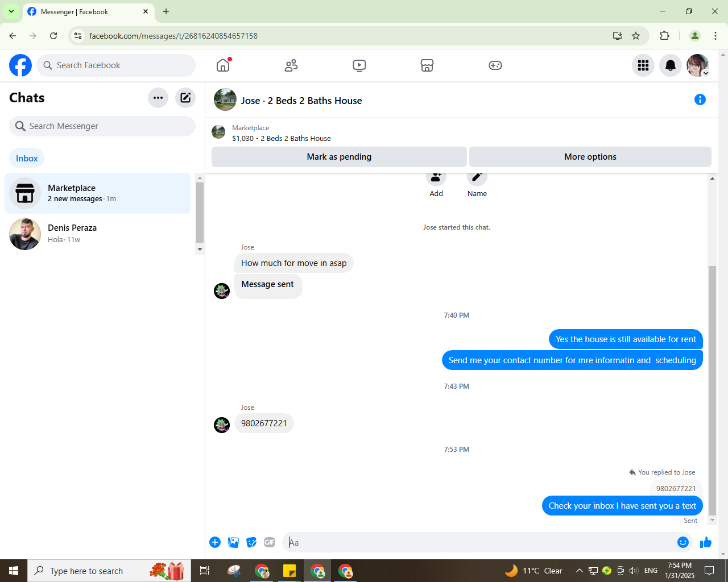Open the emoji picker

(x=683, y=542)
